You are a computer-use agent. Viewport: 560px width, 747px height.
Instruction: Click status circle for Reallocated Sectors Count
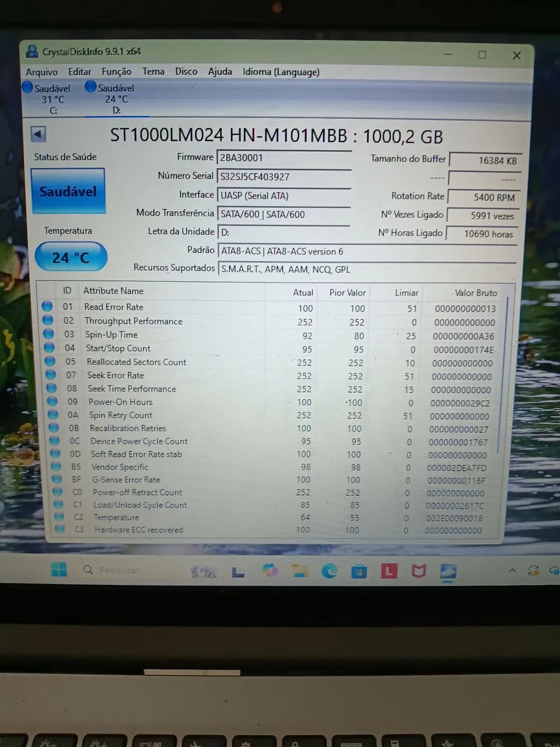pos(51,361)
